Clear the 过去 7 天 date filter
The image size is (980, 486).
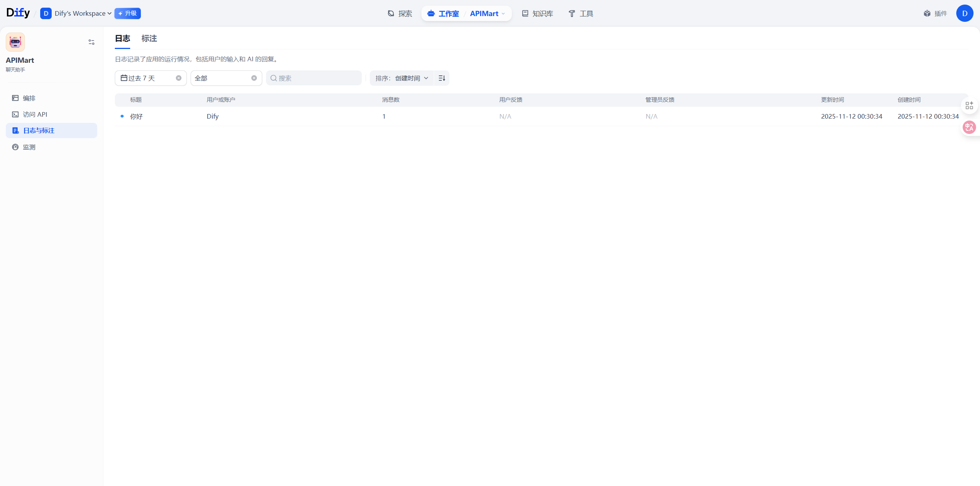(x=178, y=78)
